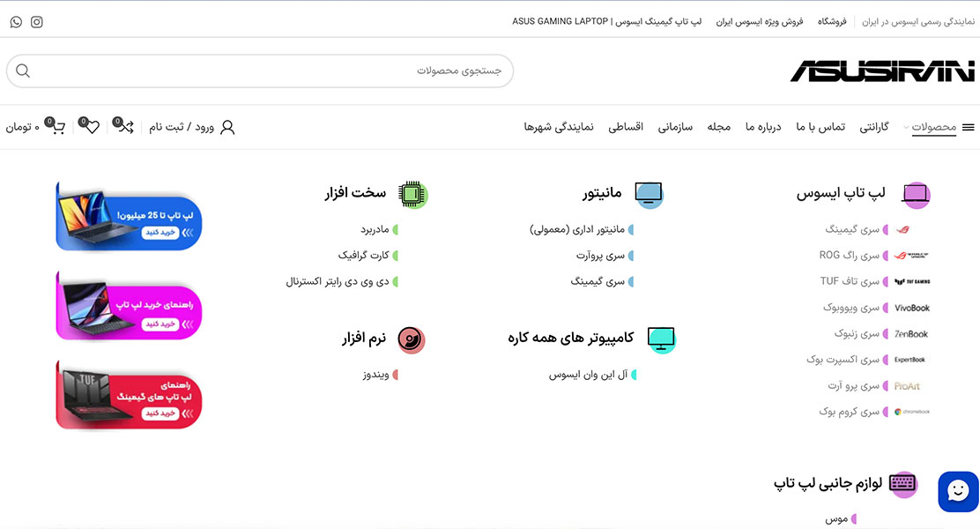Open the chat support bubble icon
This screenshot has width=980, height=529.
958,491
